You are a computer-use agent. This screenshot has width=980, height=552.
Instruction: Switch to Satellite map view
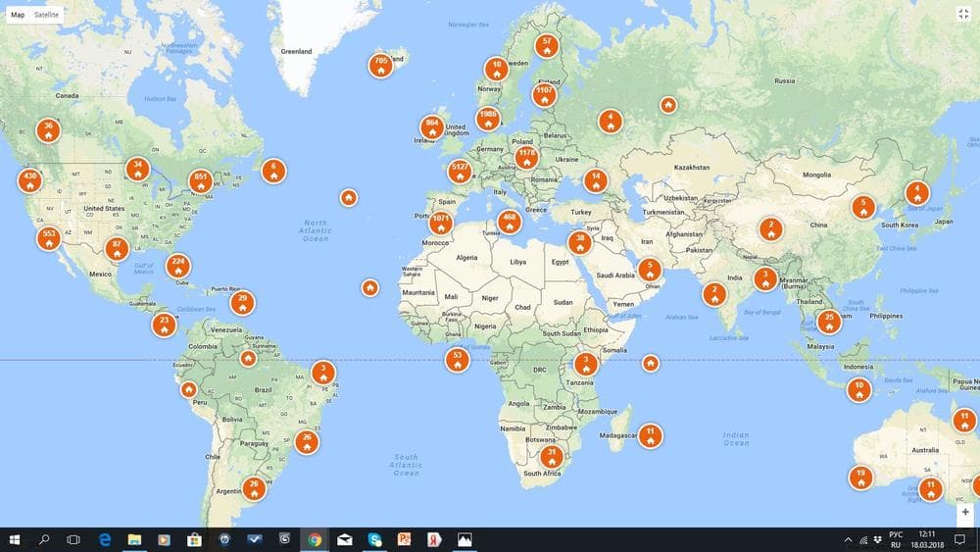tap(46, 15)
